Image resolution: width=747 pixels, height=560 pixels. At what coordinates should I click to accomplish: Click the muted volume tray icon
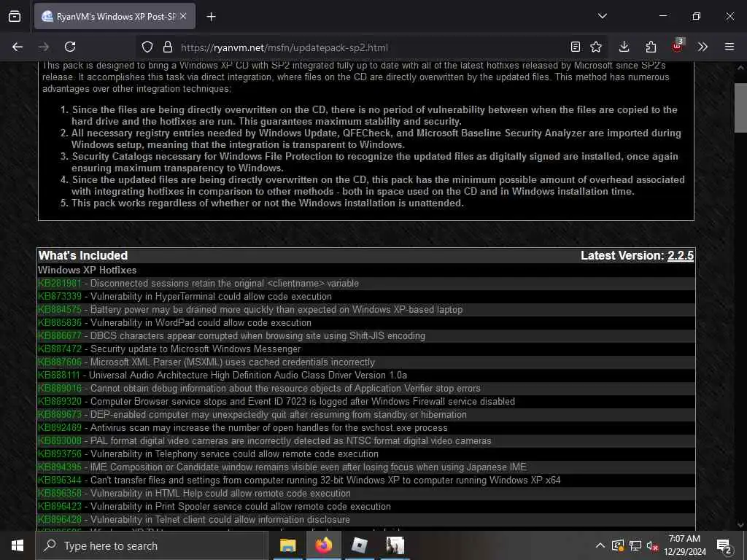click(x=652, y=545)
